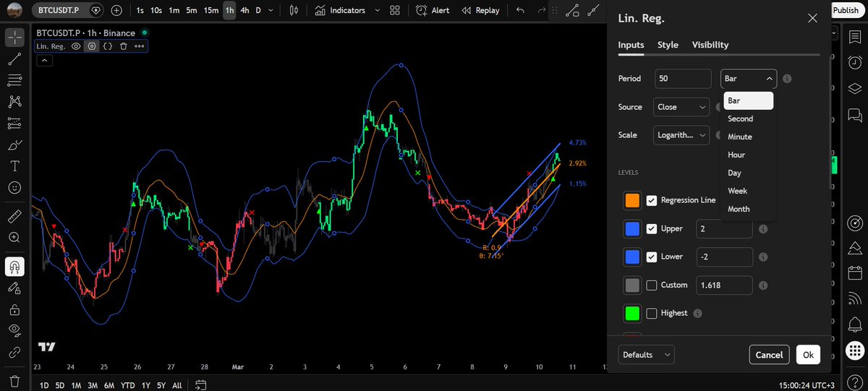The width and height of the screenshot is (868, 391).
Task: Open the candlestick chart type selector
Action: [294, 10]
